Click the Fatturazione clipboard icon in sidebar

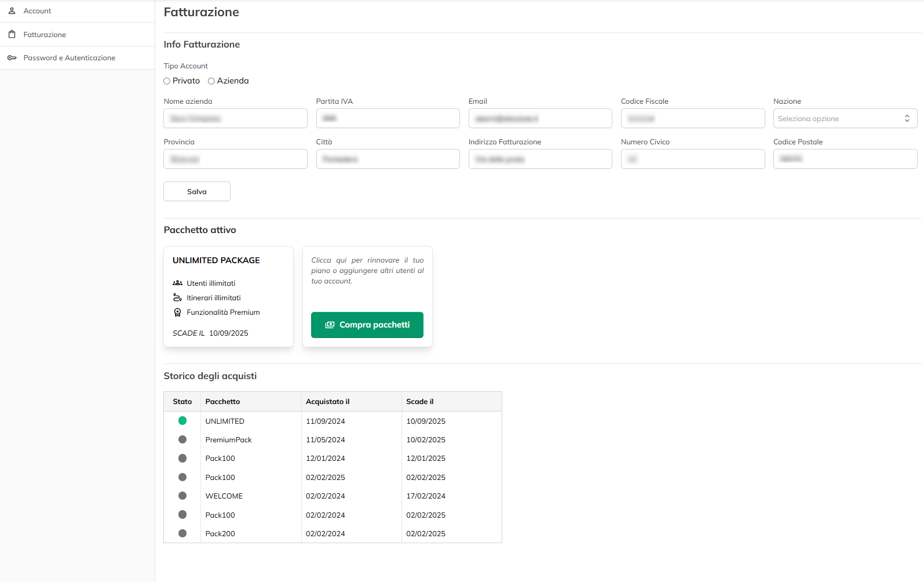12,34
